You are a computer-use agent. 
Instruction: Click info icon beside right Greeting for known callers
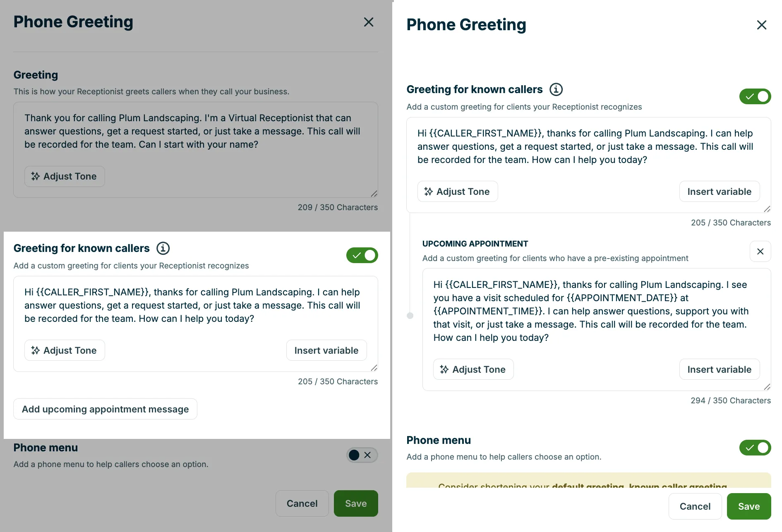[x=556, y=89]
